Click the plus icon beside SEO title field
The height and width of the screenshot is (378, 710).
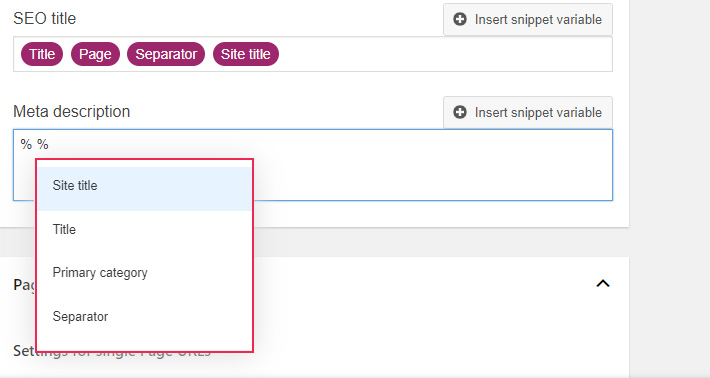click(x=460, y=19)
